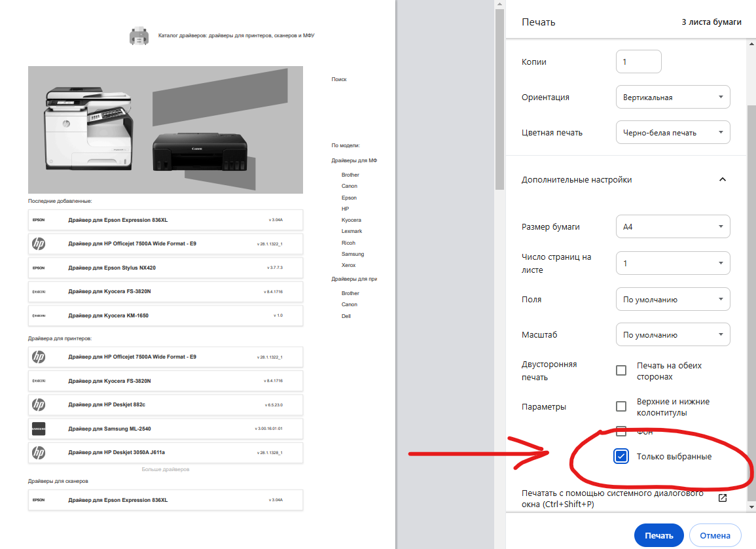This screenshot has width=756, height=549.
Task: Click HP logo beside Deskjet 882c driver
Action: point(39,404)
